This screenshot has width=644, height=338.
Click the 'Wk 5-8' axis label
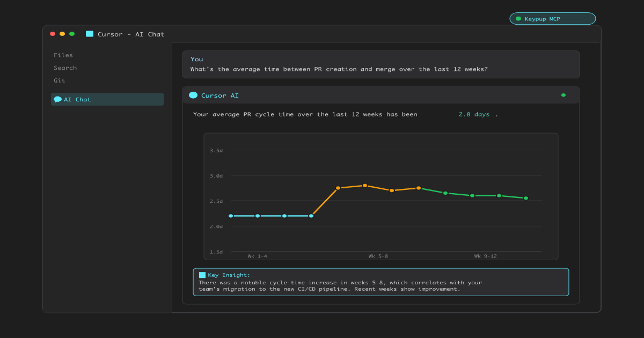coord(378,256)
